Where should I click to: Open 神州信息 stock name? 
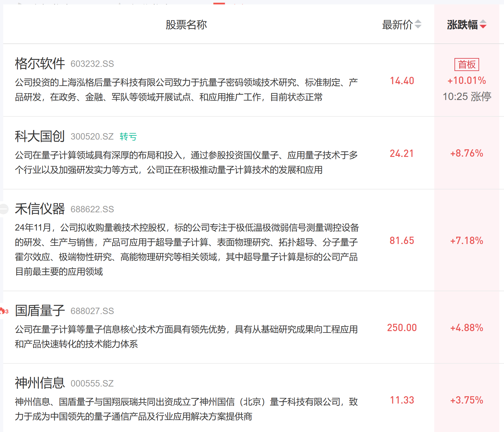(40, 383)
